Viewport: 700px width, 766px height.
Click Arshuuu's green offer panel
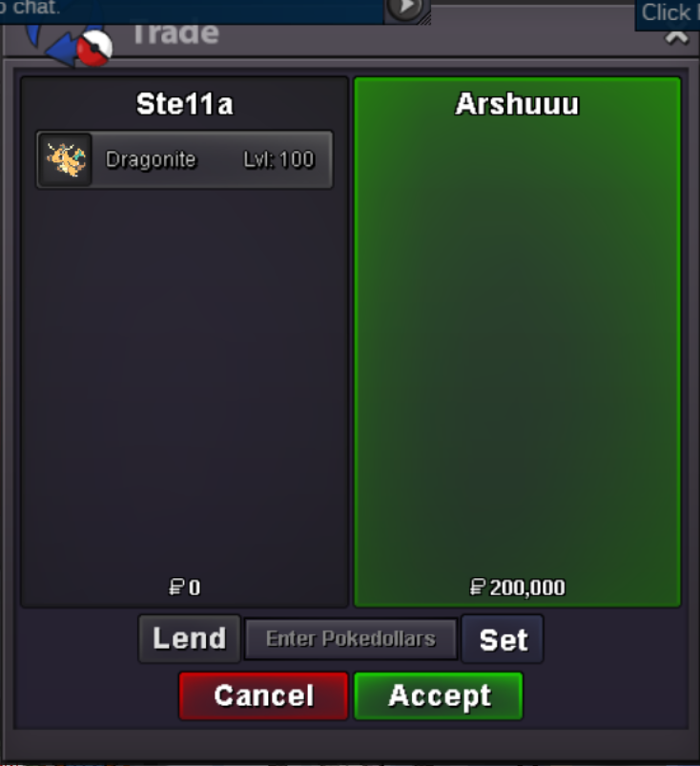(x=517, y=342)
